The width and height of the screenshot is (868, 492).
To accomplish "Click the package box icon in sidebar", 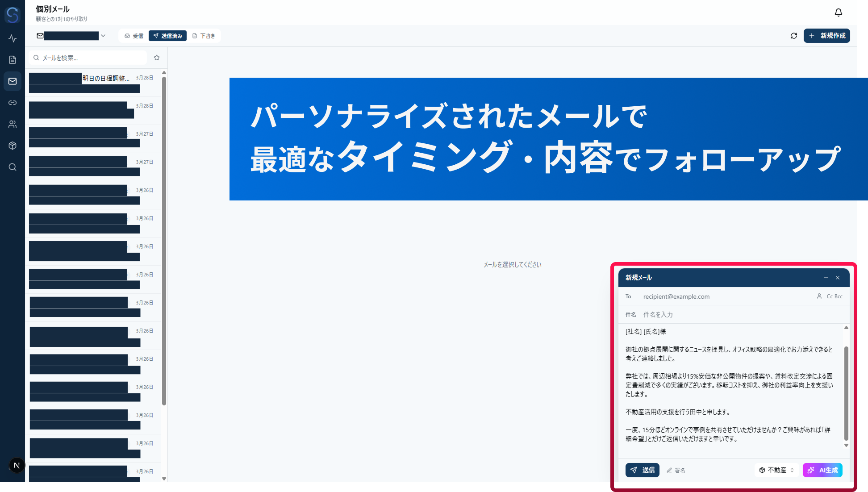I will [x=13, y=146].
